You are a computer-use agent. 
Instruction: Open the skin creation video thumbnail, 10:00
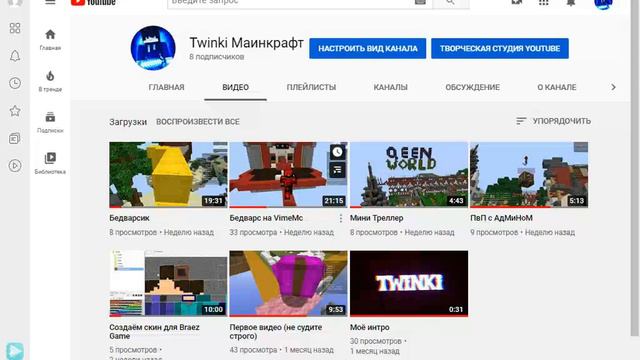(x=168, y=283)
